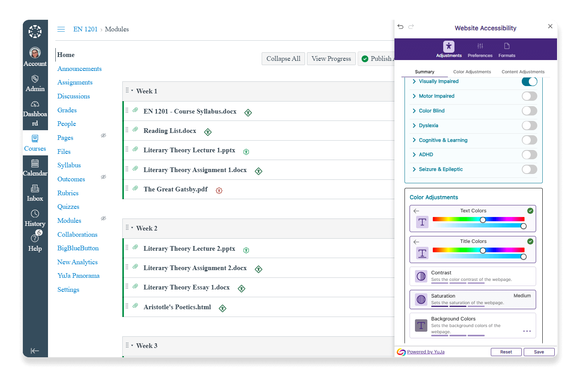Expand the Dyslexia chevron

point(414,126)
